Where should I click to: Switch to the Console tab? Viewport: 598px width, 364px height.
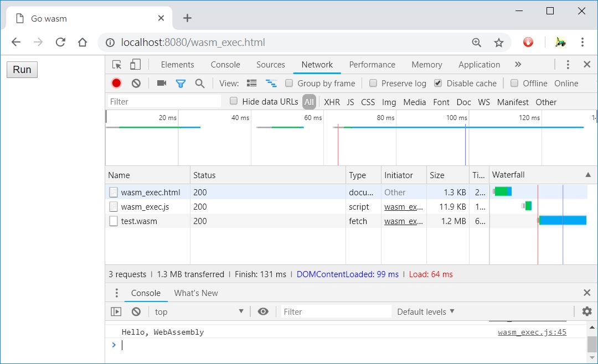click(x=225, y=65)
